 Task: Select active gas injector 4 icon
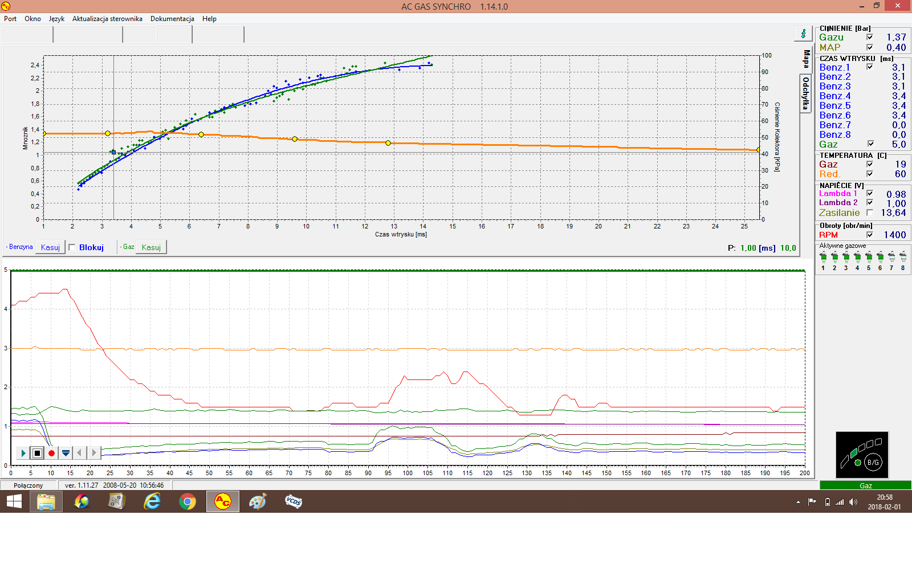point(857,257)
